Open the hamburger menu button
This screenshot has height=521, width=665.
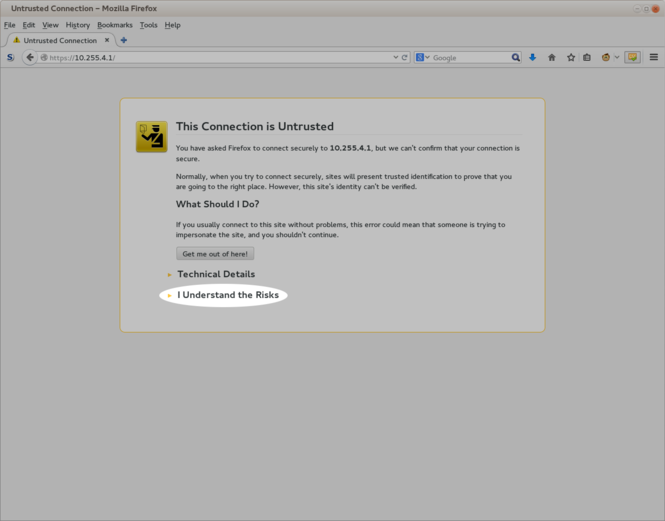pyautogui.click(x=654, y=58)
